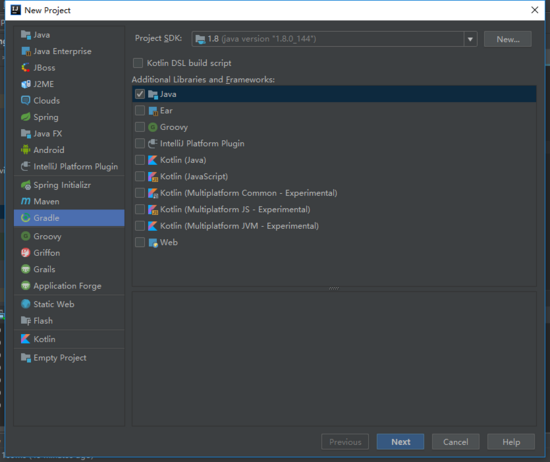550x462 pixels.
Task: Enable Kotlin Multiplatform JS Experimental checkbox
Action: coord(140,209)
